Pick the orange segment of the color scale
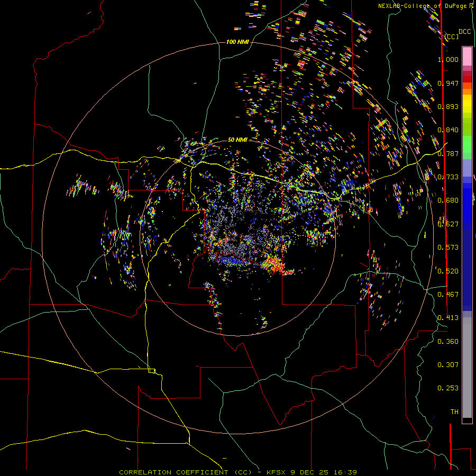Image resolution: width=476 pixels, height=476 pixels. click(x=467, y=89)
